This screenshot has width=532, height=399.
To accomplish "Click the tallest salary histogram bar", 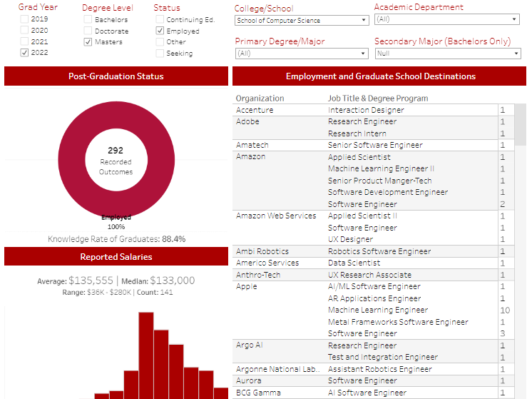I will pyautogui.click(x=146, y=355).
